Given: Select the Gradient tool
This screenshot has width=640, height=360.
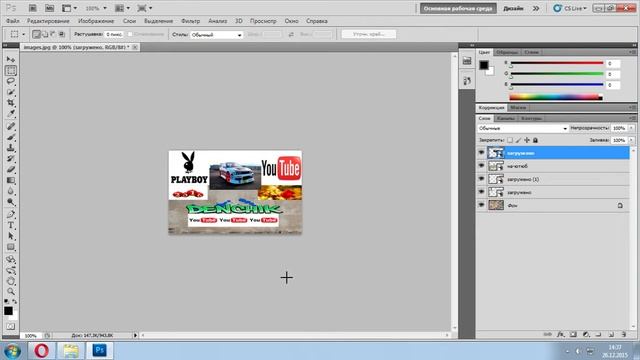Looking at the screenshot, I should coord(11,180).
